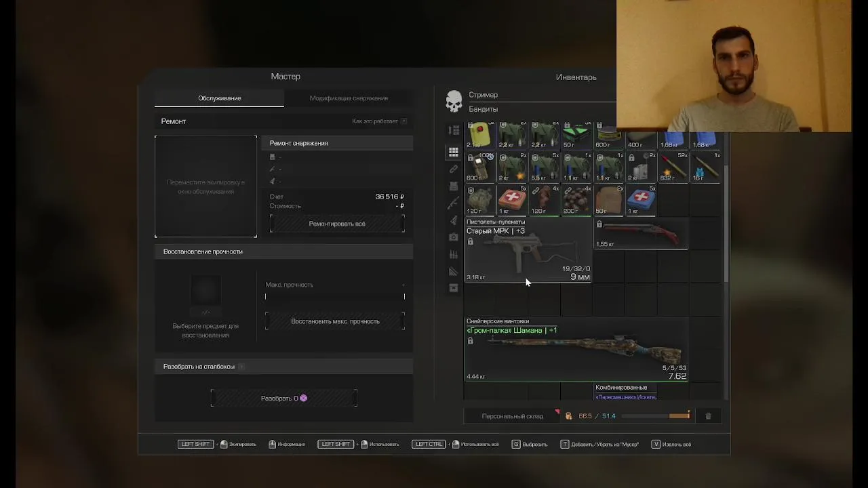Click the durability restoration item slot
This screenshot has width=868, height=488.
(205, 290)
